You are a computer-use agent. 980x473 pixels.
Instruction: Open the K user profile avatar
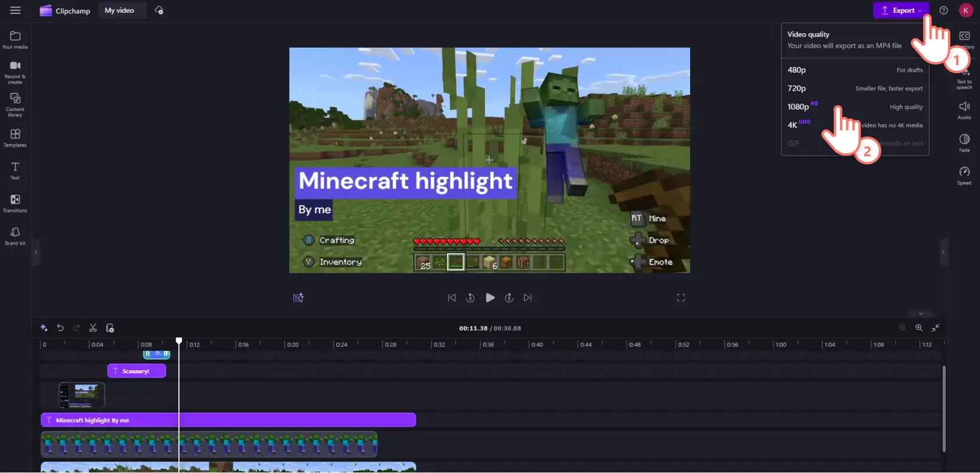965,10
